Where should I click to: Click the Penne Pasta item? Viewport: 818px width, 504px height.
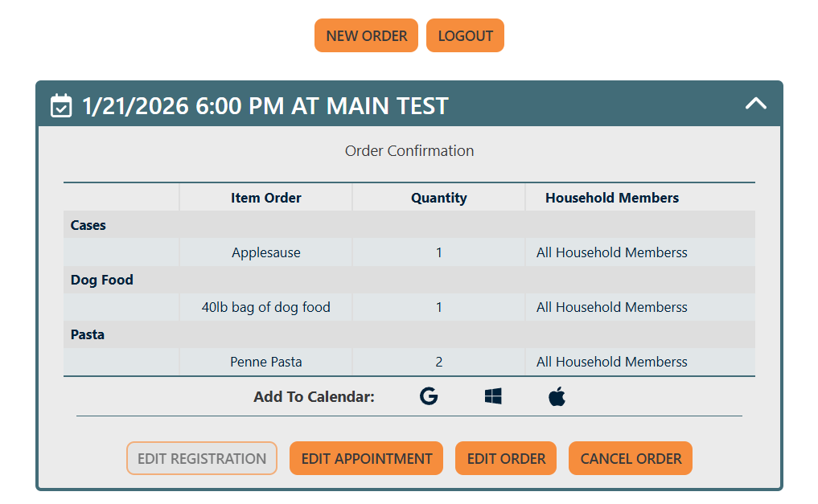[266, 362]
